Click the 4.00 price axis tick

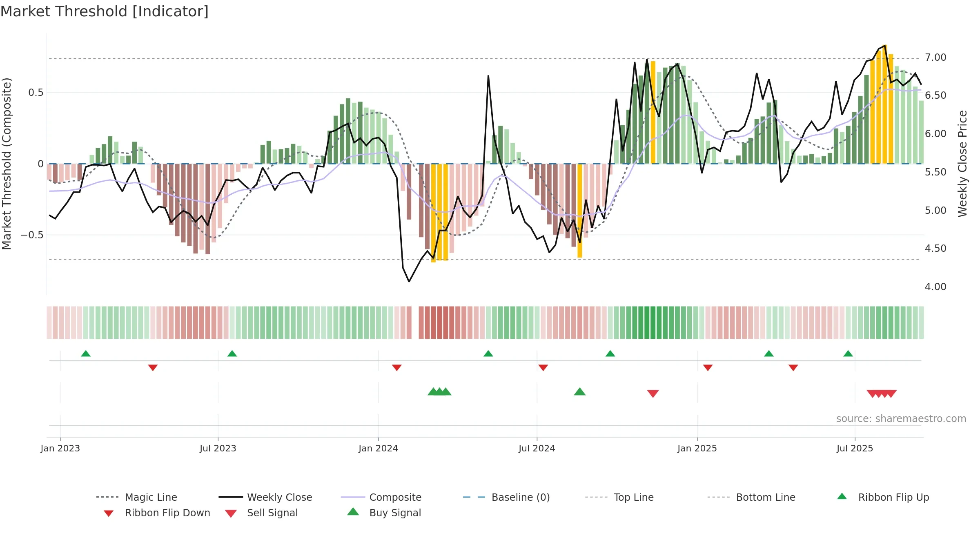click(x=935, y=287)
